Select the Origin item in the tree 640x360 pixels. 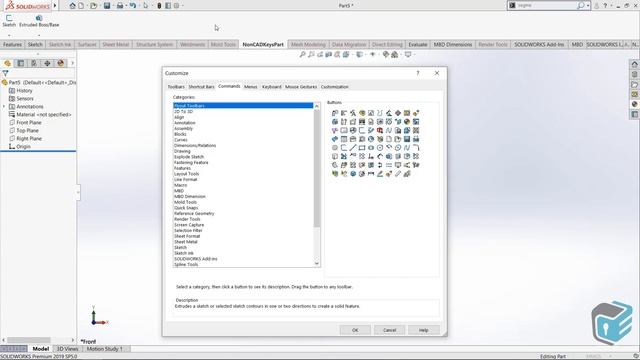(23, 147)
